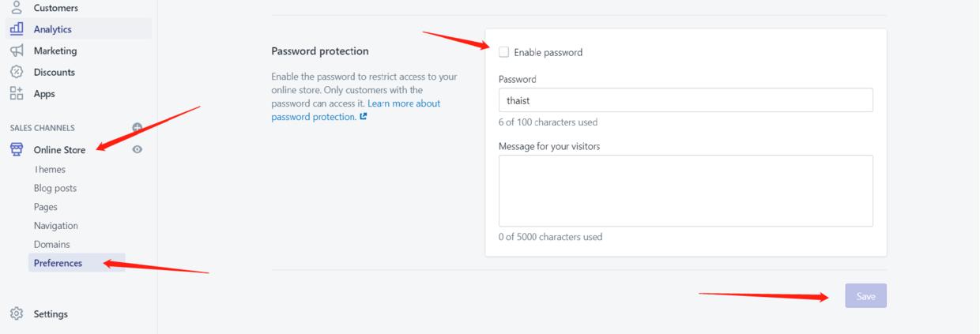This screenshot has width=980, height=334.
Task: Open Pages under Online Store
Action: (46, 207)
